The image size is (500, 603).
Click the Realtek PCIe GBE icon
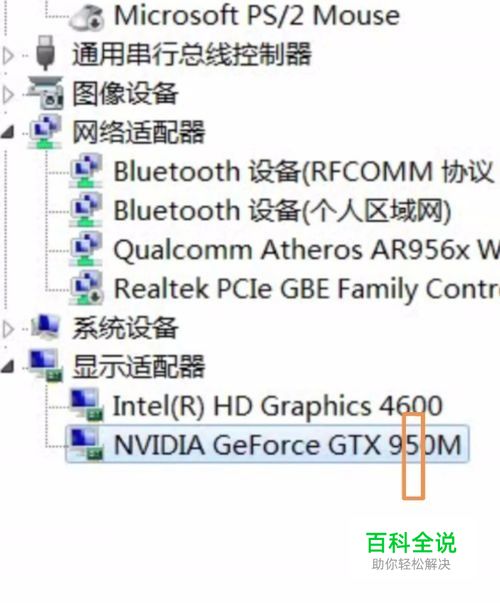(x=86, y=288)
